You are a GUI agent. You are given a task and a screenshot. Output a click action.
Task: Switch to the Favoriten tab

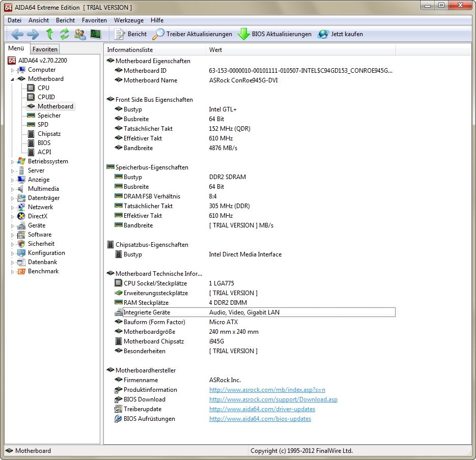tap(45, 49)
